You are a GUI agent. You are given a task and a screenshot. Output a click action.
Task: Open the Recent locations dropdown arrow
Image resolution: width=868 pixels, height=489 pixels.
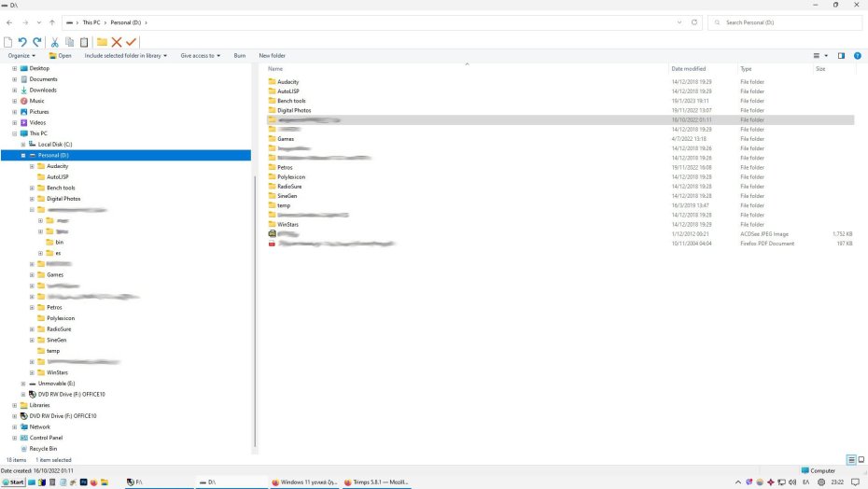click(x=39, y=22)
